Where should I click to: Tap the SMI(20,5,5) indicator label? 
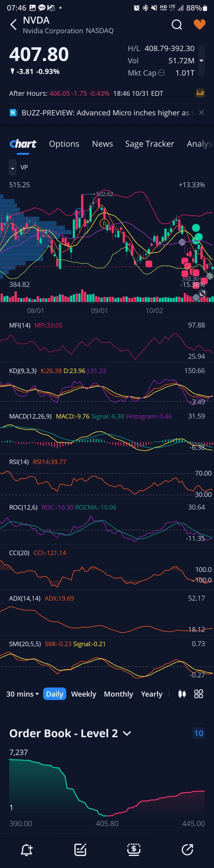pos(25,644)
